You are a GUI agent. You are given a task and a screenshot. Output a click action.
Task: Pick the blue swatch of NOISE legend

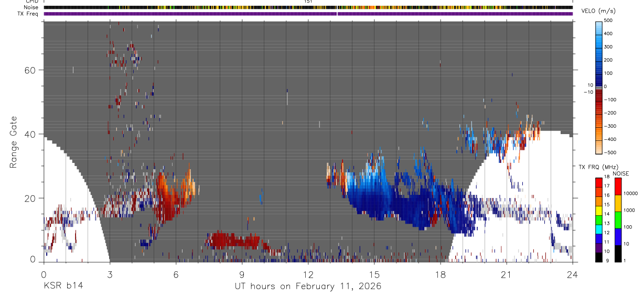click(618, 236)
